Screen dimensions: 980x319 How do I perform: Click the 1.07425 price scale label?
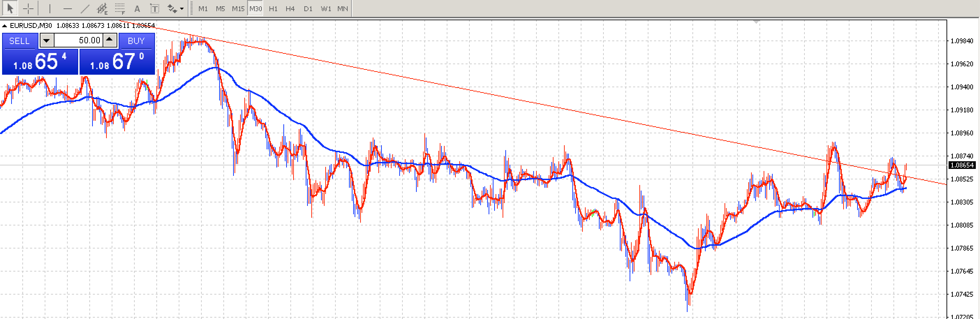962,294
